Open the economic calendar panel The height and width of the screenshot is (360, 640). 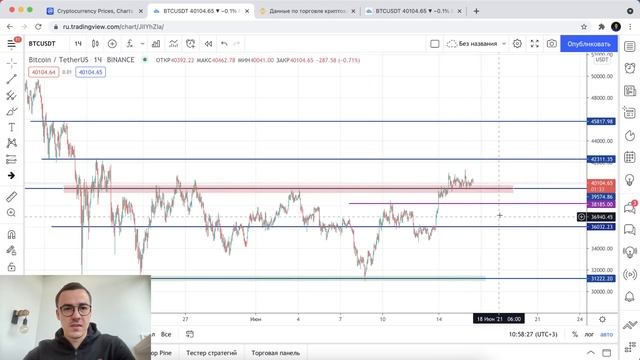(x=629, y=157)
